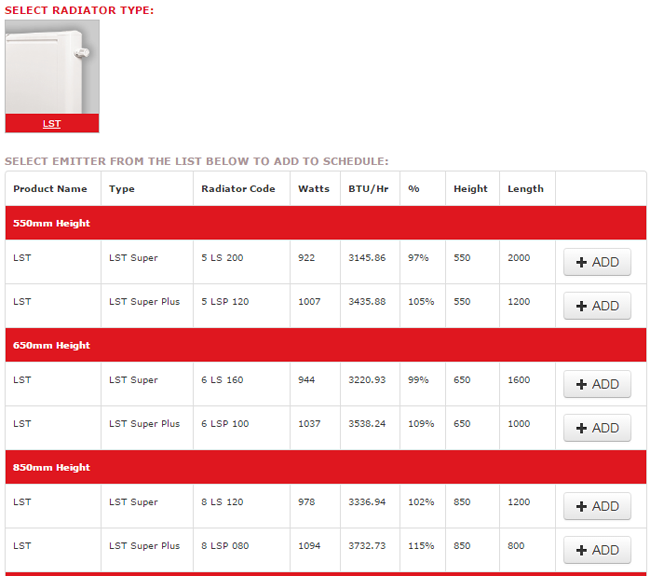Click the BTU value 3732.73

click(367, 546)
